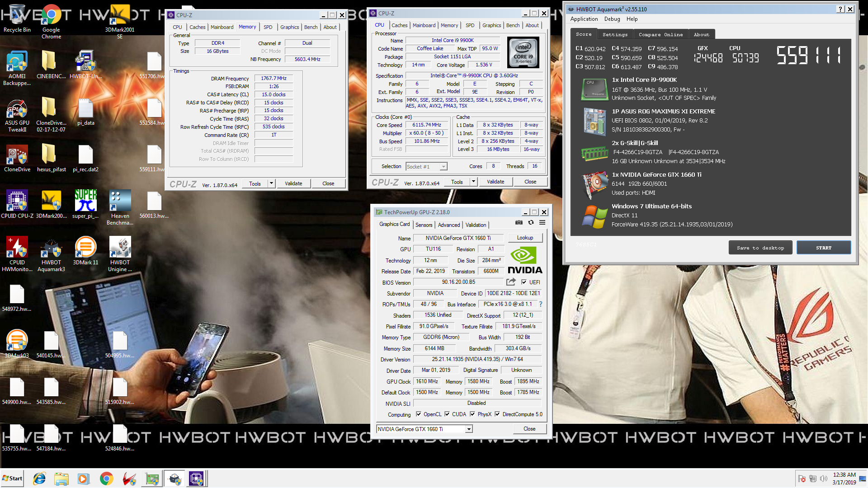Screen dimensions: 868x488
Task: Open 3DMark03 desktop shortcut
Action: tap(17, 344)
